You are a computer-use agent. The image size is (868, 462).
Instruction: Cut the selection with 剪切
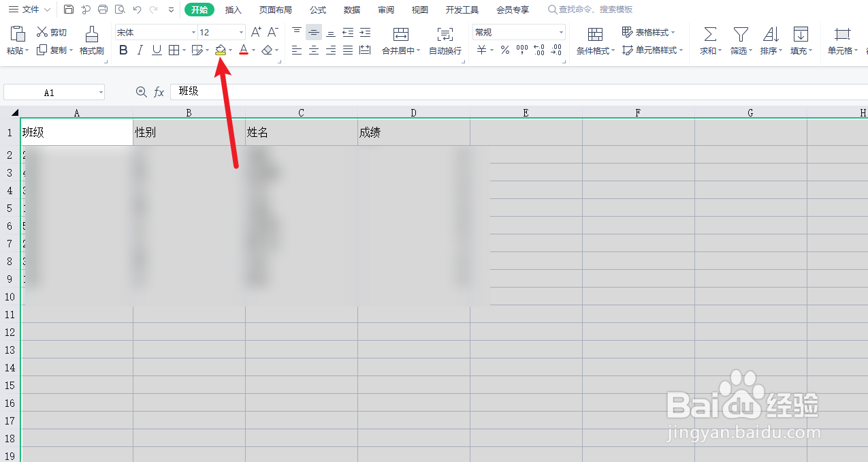(x=52, y=32)
